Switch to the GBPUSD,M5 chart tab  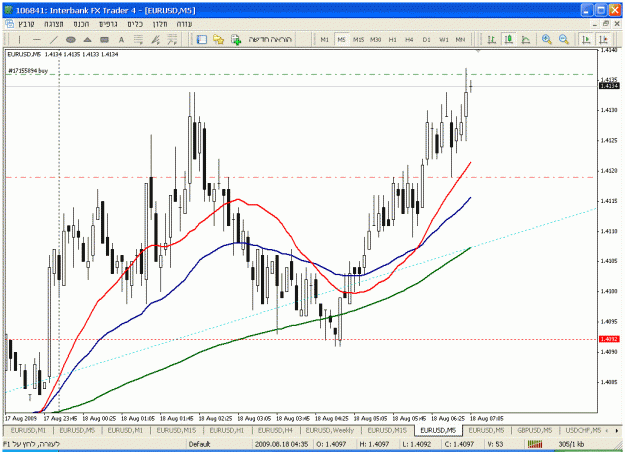point(535,430)
